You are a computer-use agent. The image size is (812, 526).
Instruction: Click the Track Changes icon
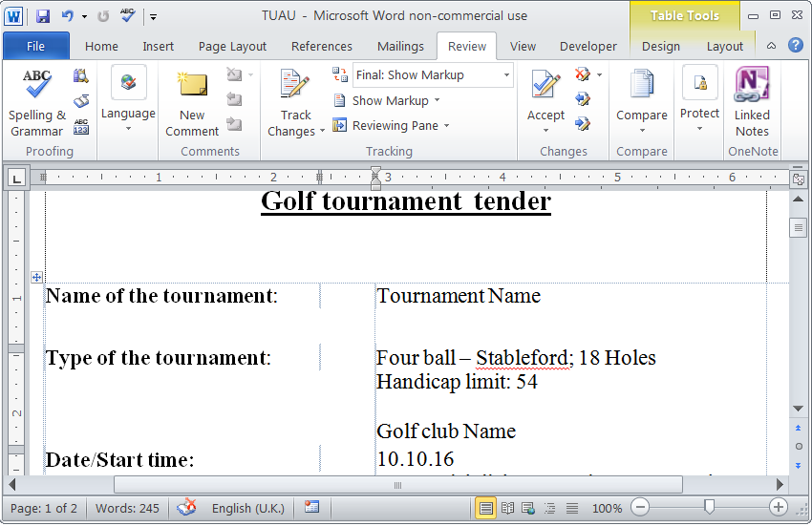pyautogui.click(x=295, y=87)
